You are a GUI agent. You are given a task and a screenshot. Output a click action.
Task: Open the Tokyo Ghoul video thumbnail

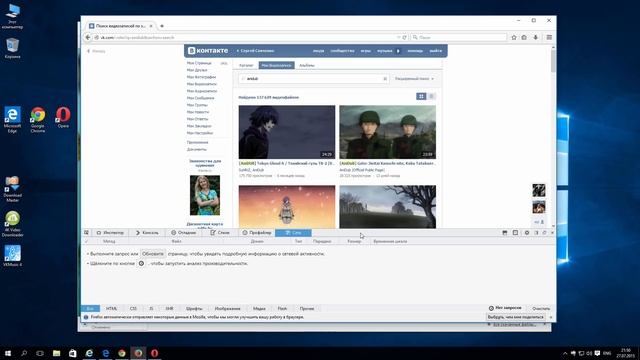click(287, 132)
